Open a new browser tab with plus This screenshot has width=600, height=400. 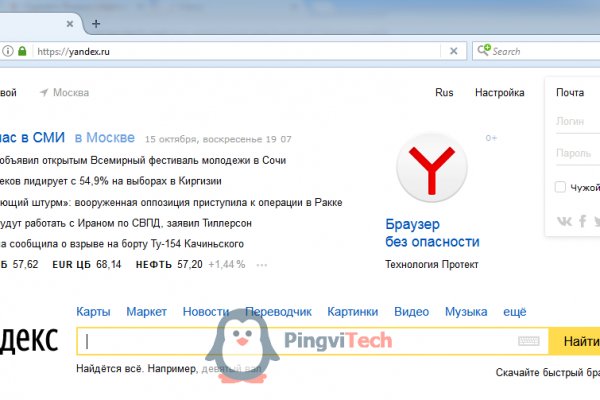point(96,23)
